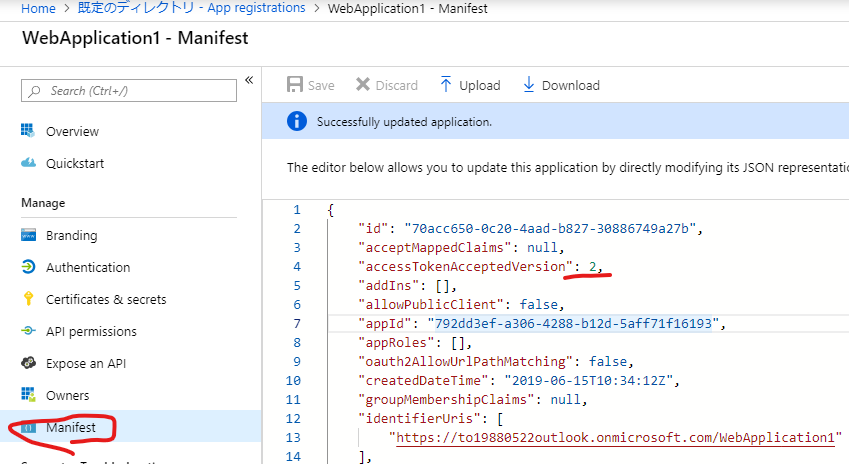Viewport: 849px width, 464px height.
Task: Click the acceptMappedClaims null value
Action: point(542,247)
